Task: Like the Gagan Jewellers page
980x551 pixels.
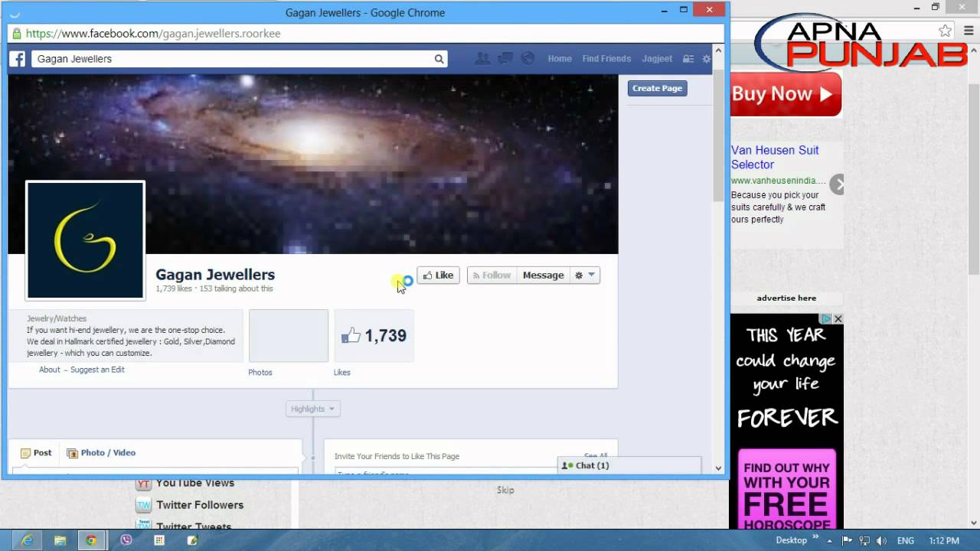Action: tap(438, 275)
